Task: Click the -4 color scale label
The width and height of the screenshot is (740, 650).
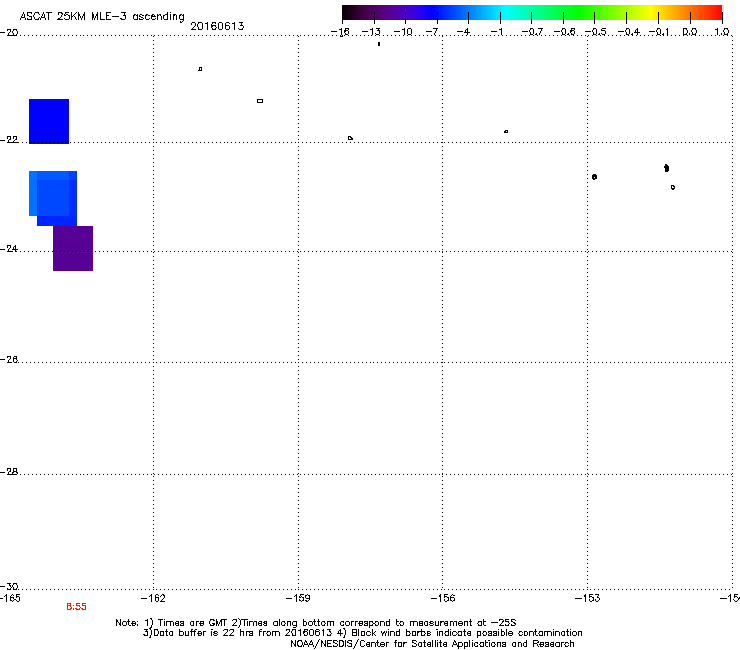Action: pos(463,32)
